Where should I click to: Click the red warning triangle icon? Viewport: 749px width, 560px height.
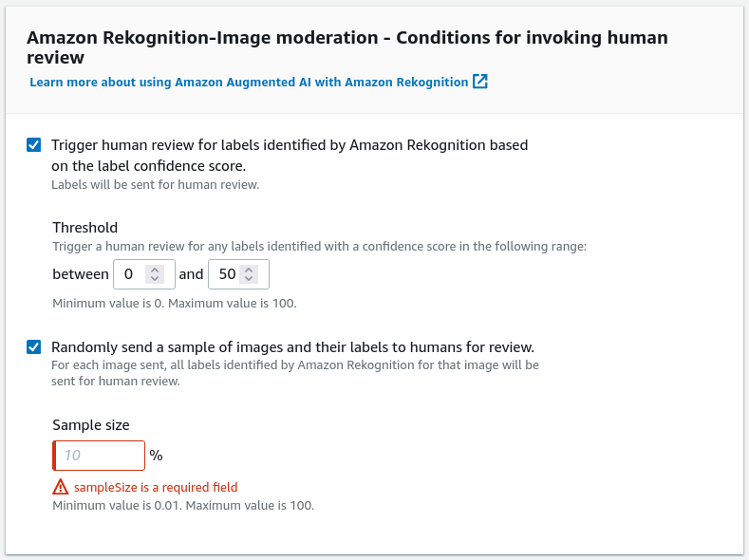60,487
